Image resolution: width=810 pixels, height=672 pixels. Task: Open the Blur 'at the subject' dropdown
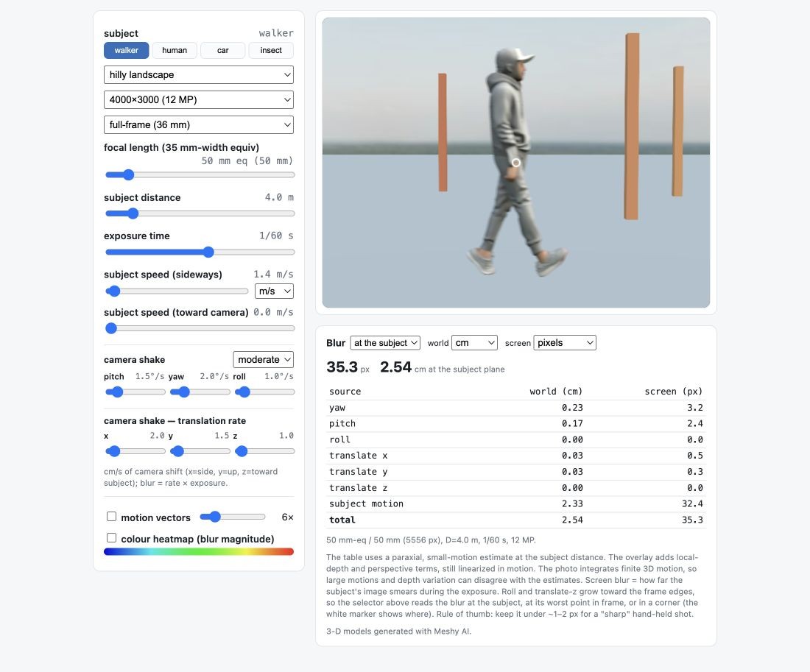point(385,343)
